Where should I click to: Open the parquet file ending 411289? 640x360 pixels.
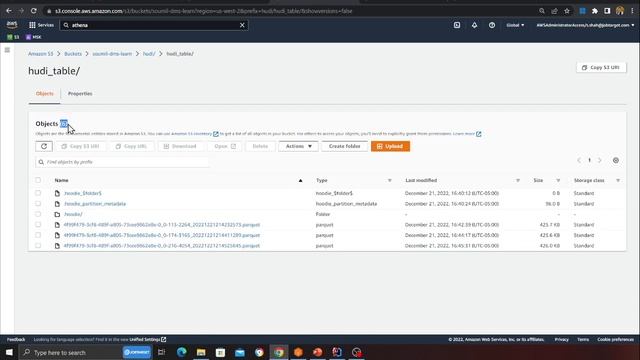pyautogui.click(x=162, y=236)
